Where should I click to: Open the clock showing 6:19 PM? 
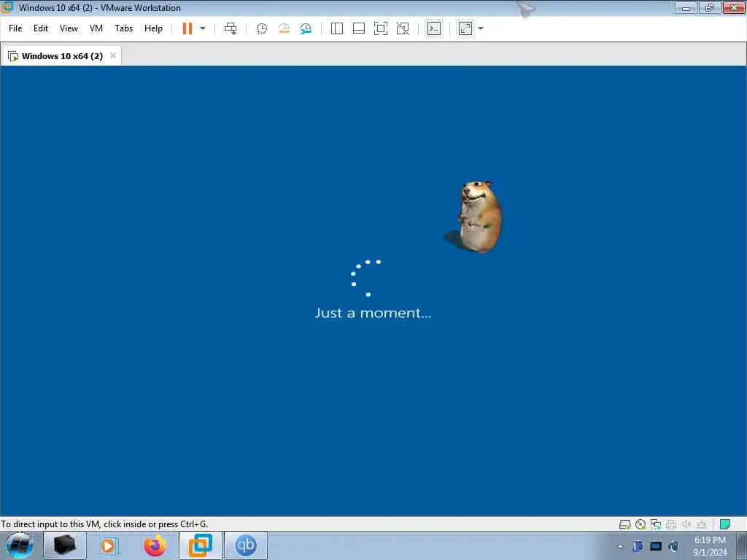[710, 546]
